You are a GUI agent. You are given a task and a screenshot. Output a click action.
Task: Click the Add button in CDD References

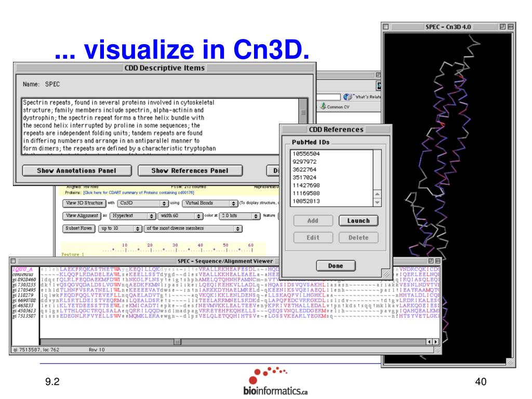click(313, 221)
